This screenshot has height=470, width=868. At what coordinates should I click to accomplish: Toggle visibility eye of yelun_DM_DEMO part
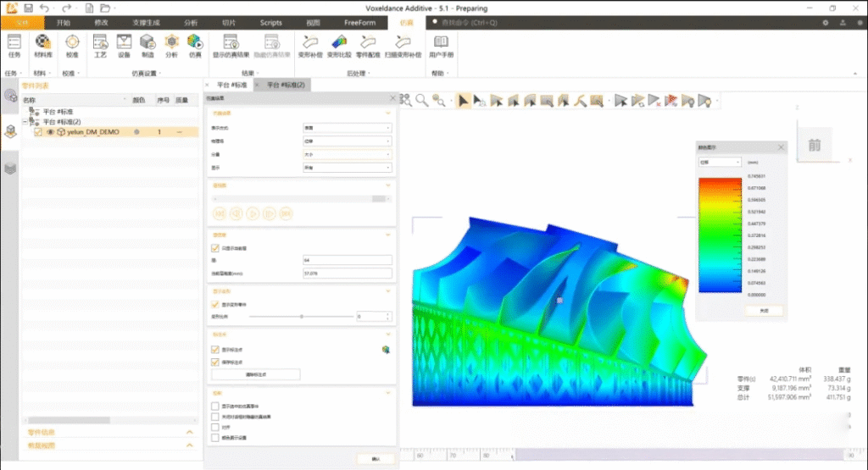click(x=50, y=132)
